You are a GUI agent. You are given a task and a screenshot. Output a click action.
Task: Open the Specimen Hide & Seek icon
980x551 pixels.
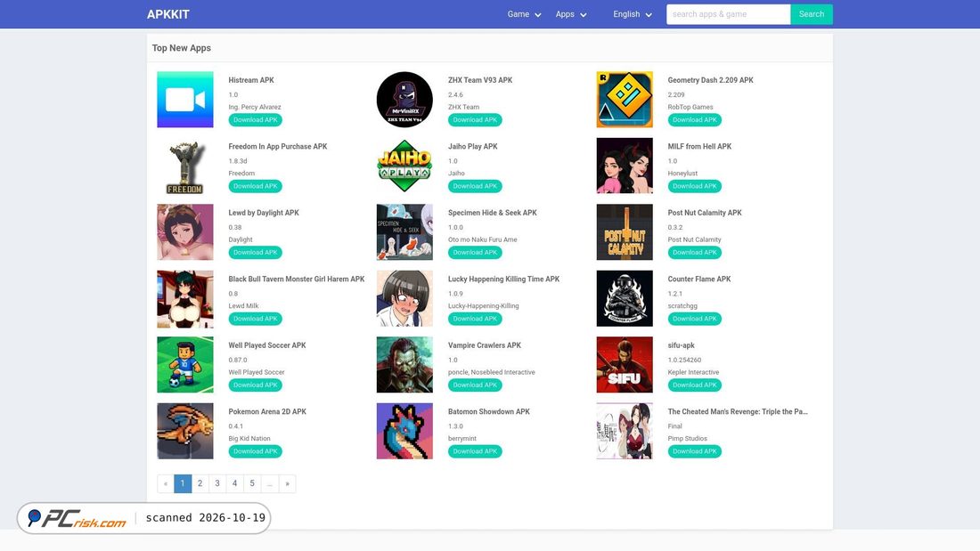(404, 231)
